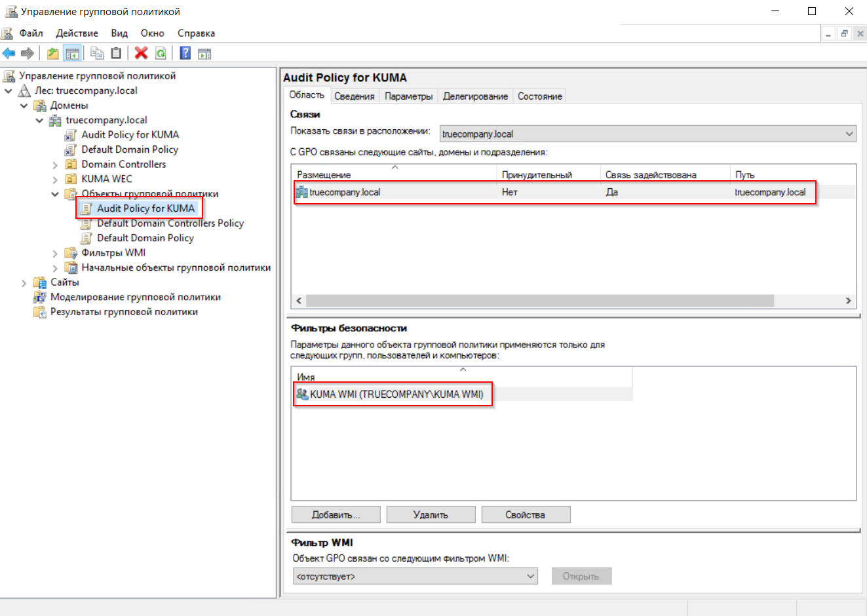Click the Up one level folder icon
Image resolution: width=867 pixels, height=616 pixels.
tap(52, 53)
